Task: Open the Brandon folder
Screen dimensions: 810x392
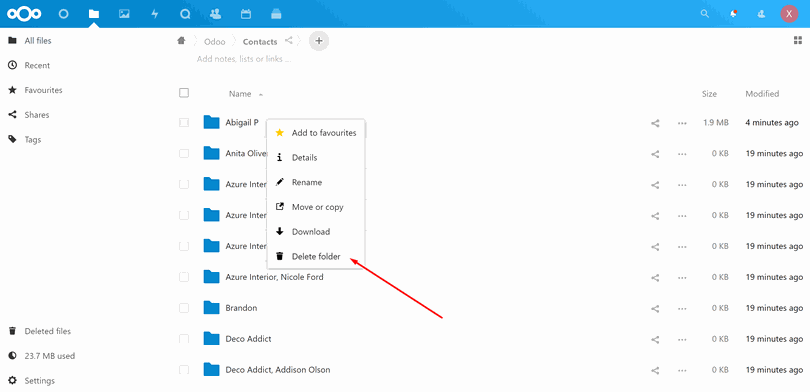Action: [x=241, y=308]
